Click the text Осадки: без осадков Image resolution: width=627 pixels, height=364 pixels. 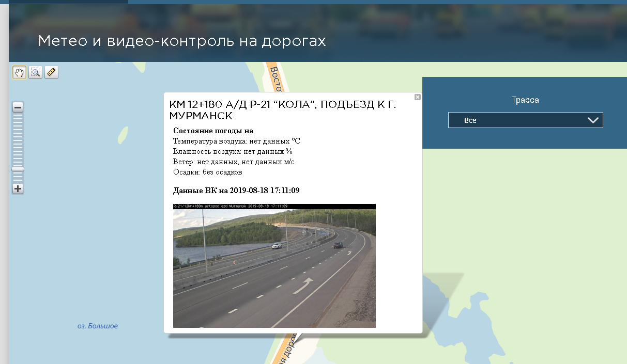coord(208,172)
